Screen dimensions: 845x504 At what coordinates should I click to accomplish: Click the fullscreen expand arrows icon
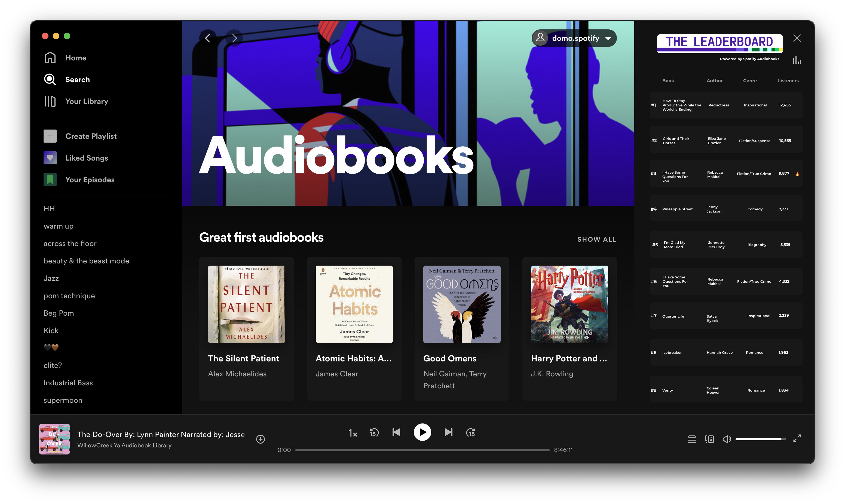[797, 438]
